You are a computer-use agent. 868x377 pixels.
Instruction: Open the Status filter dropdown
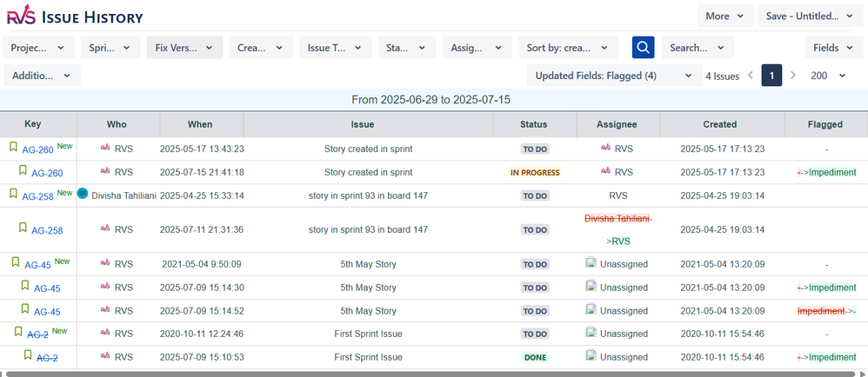406,48
